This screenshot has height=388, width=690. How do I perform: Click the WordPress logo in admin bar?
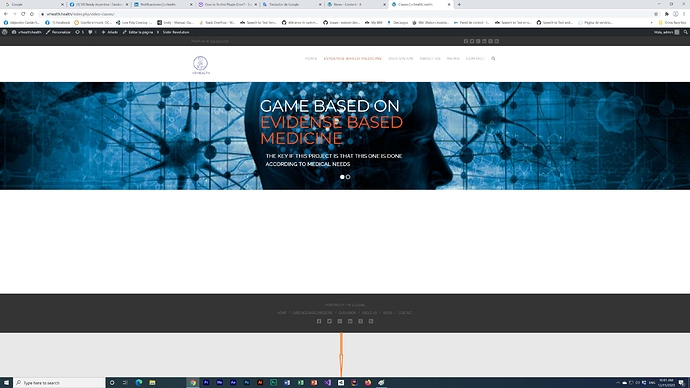4,32
